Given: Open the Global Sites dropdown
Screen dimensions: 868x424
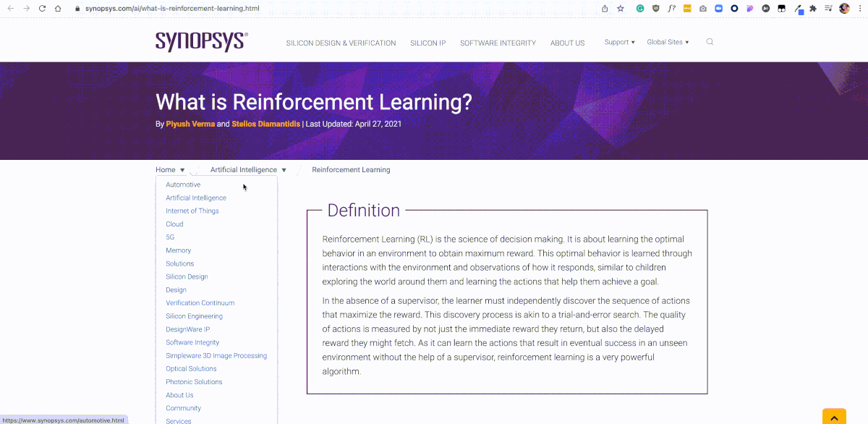Looking at the screenshot, I should pos(666,42).
